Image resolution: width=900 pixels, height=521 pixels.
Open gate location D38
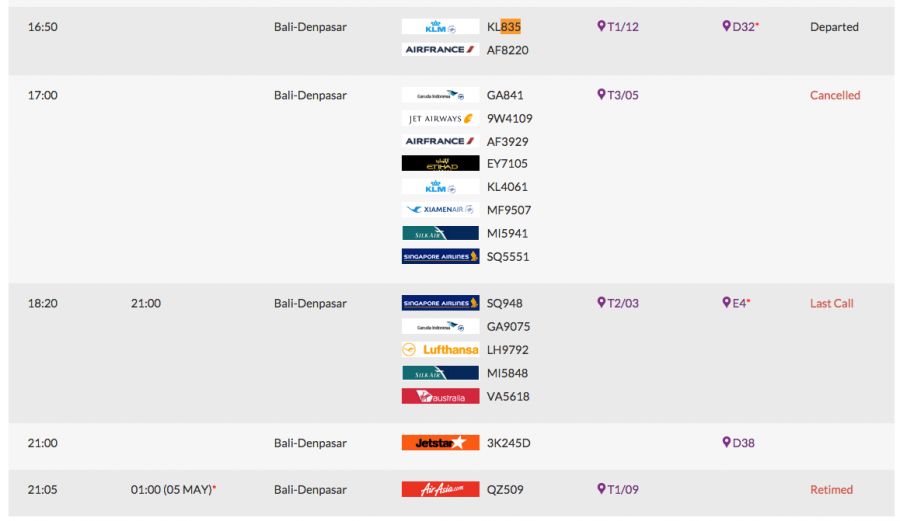coord(738,443)
